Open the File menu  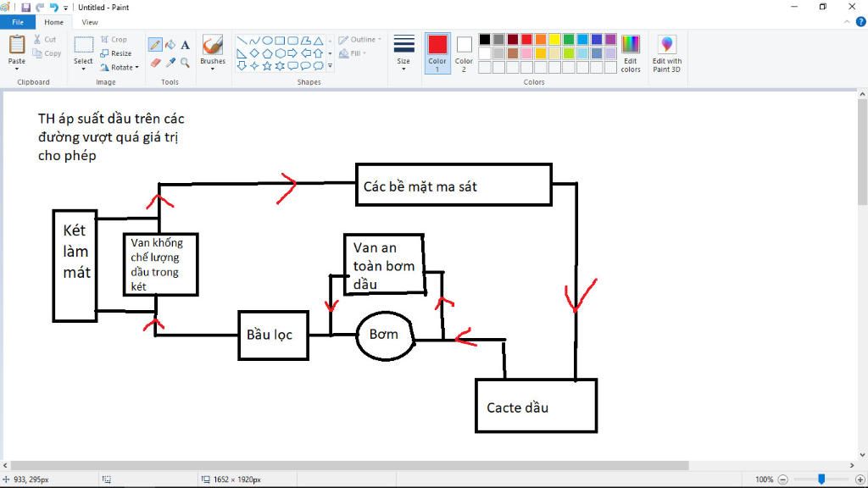tap(18, 22)
